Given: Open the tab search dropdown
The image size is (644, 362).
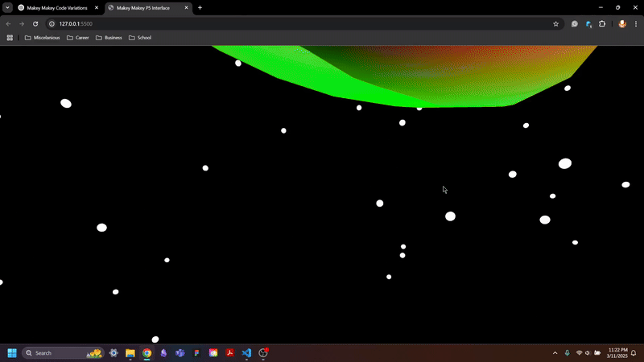Looking at the screenshot, I should click(7, 8).
